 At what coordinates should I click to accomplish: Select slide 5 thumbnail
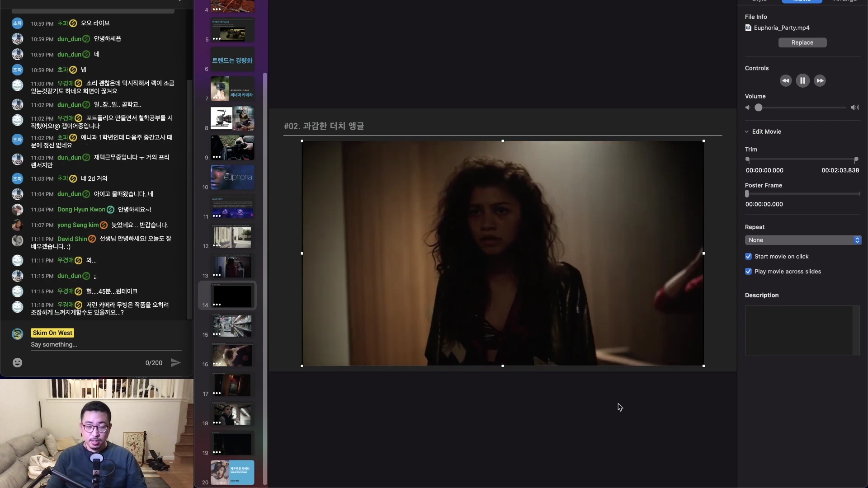[232, 30]
